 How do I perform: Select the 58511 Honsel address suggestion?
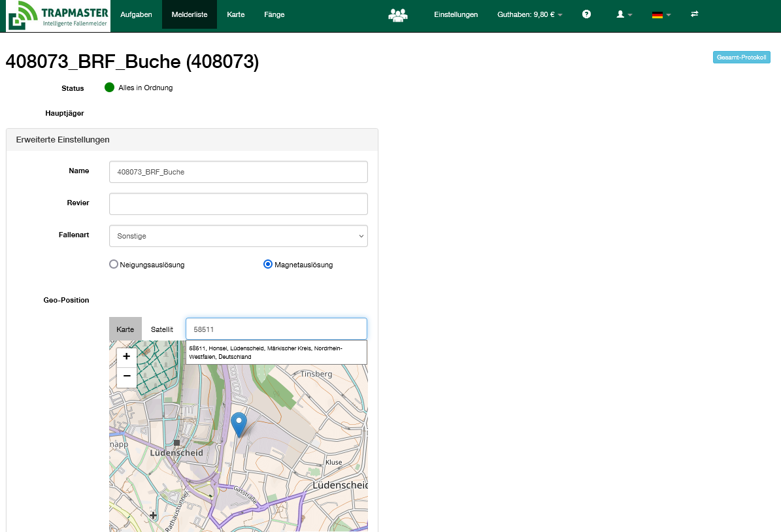276,352
